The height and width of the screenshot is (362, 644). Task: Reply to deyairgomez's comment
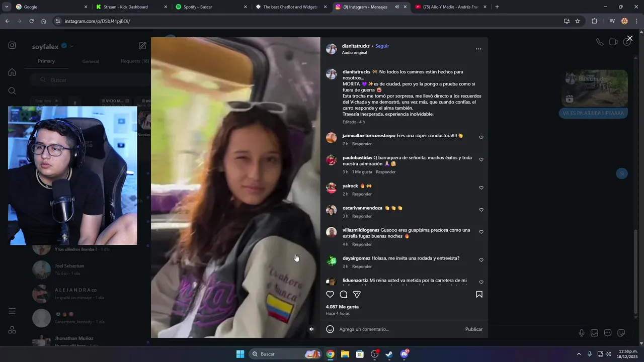tap(362, 266)
